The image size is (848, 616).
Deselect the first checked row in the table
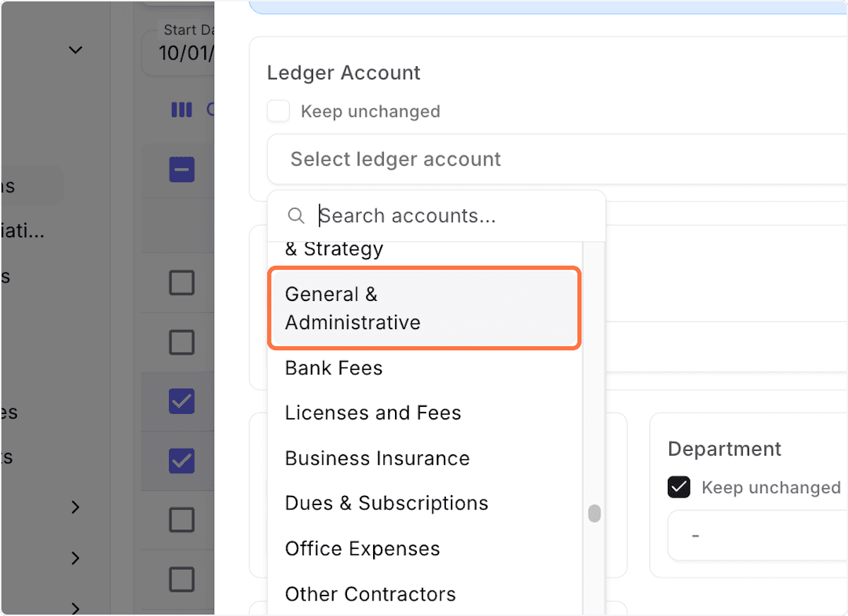tap(182, 401)
